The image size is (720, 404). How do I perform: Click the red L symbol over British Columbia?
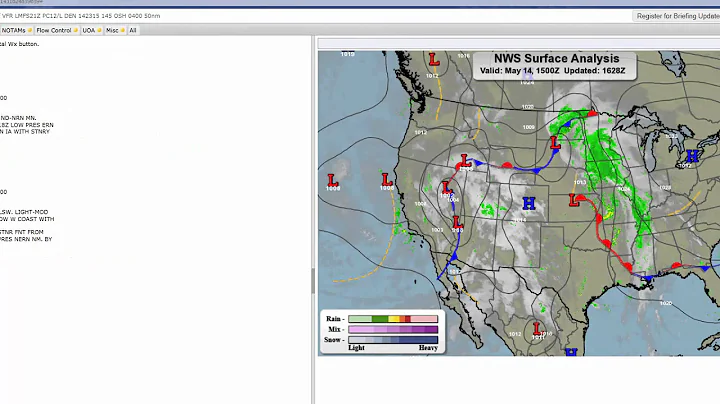434,59
